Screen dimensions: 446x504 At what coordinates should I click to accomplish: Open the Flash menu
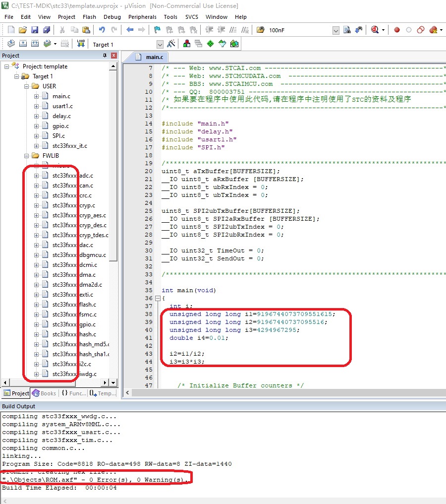(x=89, y=17)
